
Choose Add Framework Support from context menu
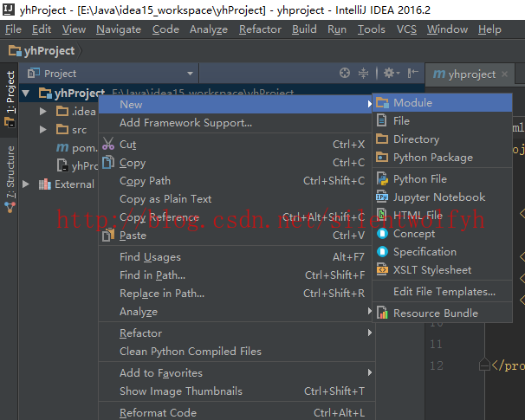(185, 123)
